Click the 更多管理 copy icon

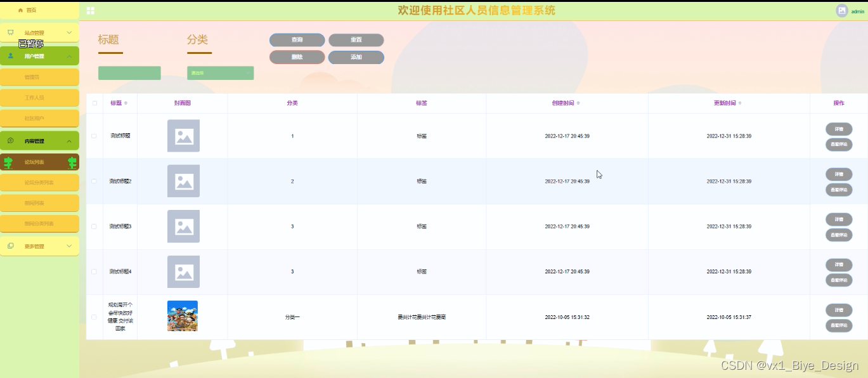point(10,246)
